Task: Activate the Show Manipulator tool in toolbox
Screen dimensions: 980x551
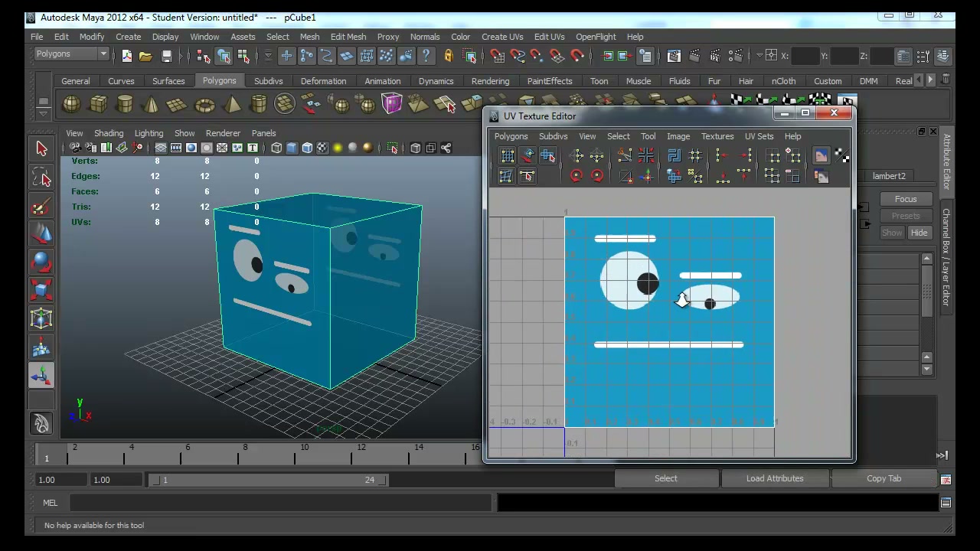Action: [41, 375]
